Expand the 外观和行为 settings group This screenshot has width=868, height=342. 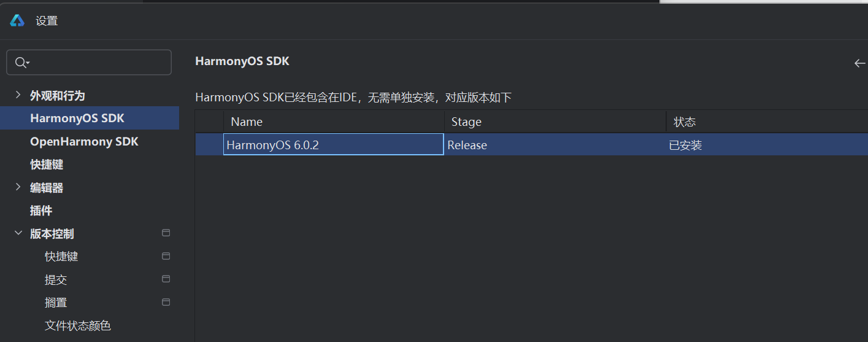click(18, 95)
